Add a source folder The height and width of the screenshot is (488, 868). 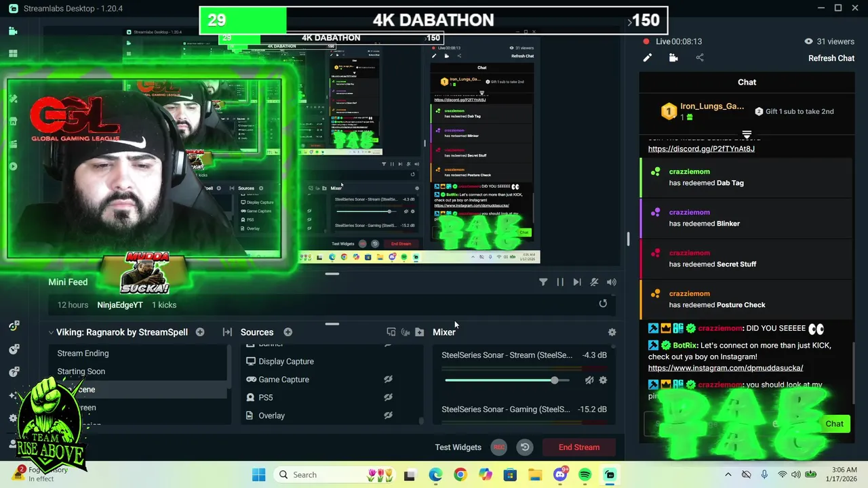coord(420,332)
